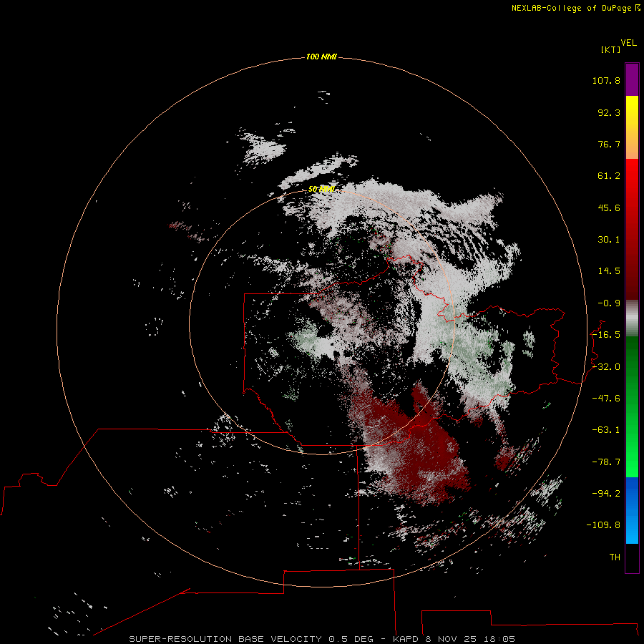Select the -32.0 scale value
644x644 pixels.
(x=606, y=367)
